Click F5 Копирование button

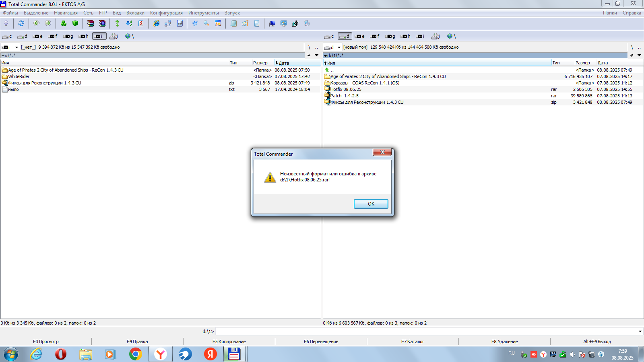[x=229, y=341]
